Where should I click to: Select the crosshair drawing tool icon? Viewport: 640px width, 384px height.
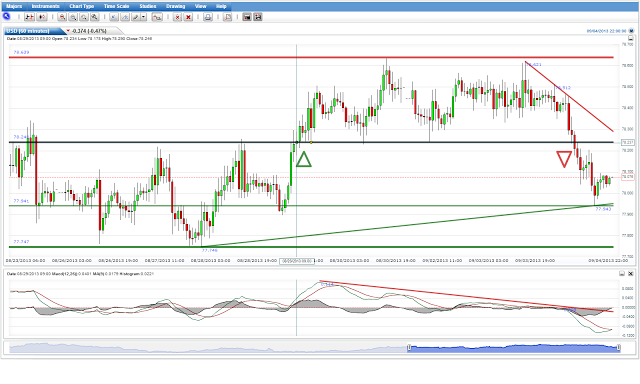tap(125, 17)
